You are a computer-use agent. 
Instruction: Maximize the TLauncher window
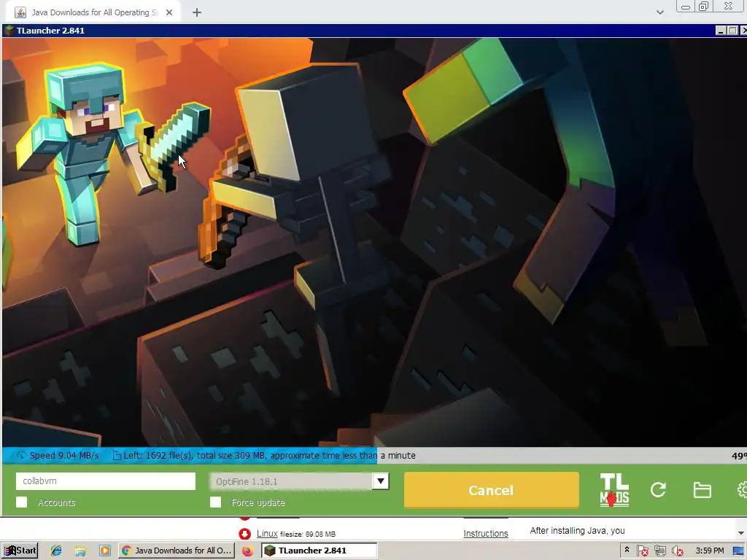pos(732,31)
